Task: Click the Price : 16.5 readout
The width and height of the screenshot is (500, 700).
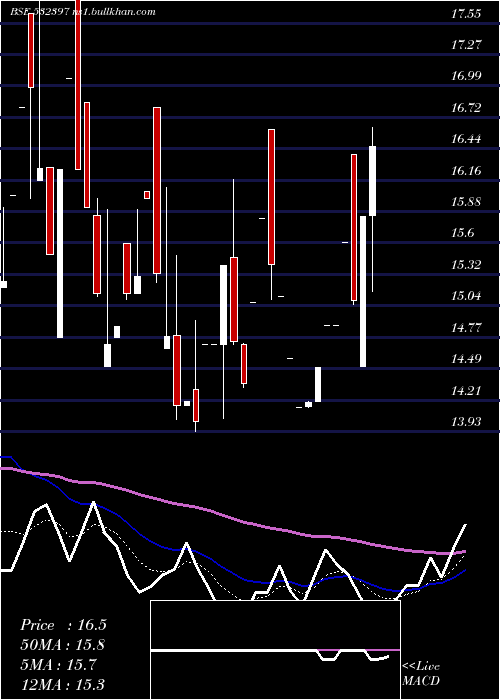Action: pyautogui.click(x=63, y=625)
